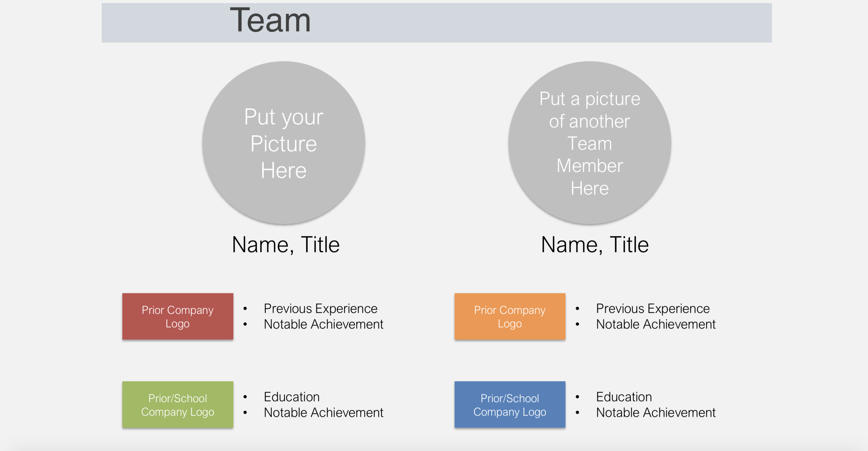Click the bullet point before right "Previous Experience"
868x451 pixels.
(x=577, y=308)
